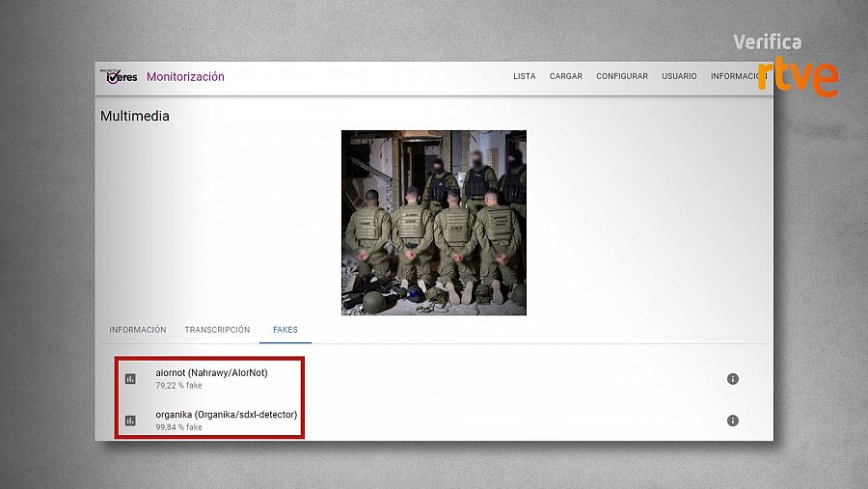868x489 pixels.
Task: Open the LISTA menu item
Action: point(524,77)
